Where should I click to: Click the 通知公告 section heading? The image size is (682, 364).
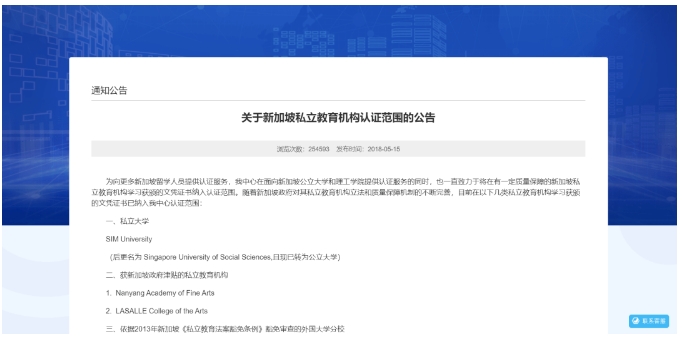(x=109, y=90)
